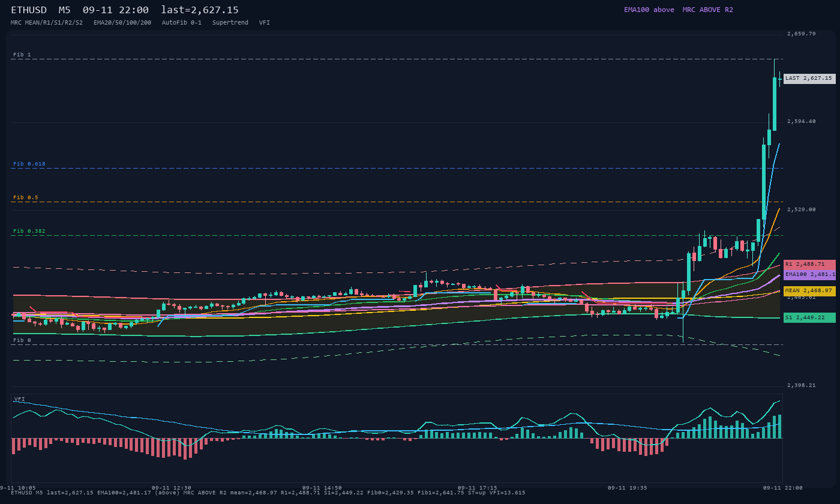The image size is (840, 504).
Task: Click the EMA100 above status text
Action: pyautogui.click(x=649, y=10)
